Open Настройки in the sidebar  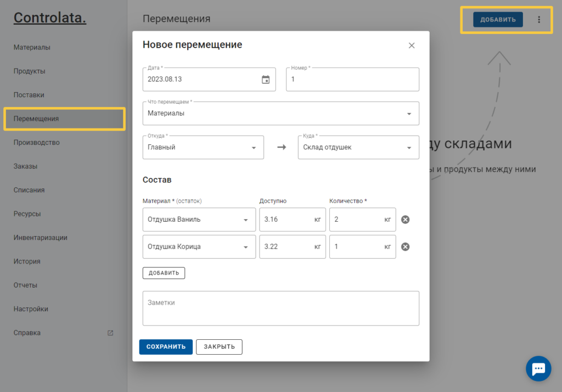click(x=31, y=309)
